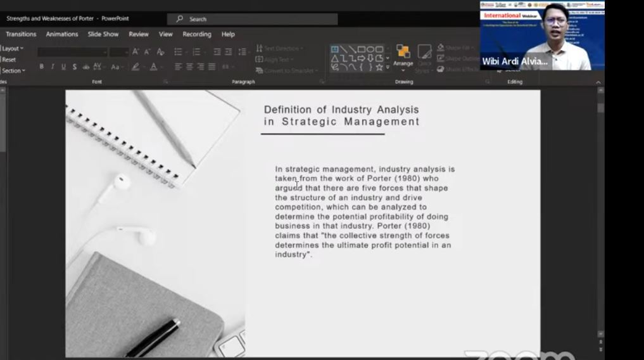Open the font name combo box
The image size is (644, 360).
pyautogui.click(x=72, y=52)
